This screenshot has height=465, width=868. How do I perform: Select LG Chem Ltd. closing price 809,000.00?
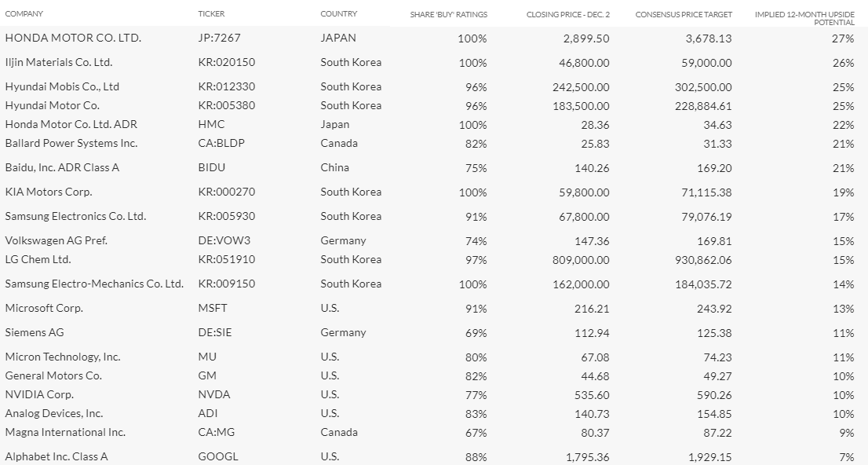coord(581,260)
